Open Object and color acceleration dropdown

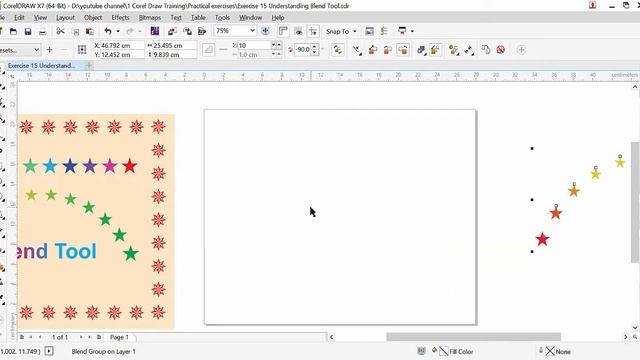[x=421, y=50]
